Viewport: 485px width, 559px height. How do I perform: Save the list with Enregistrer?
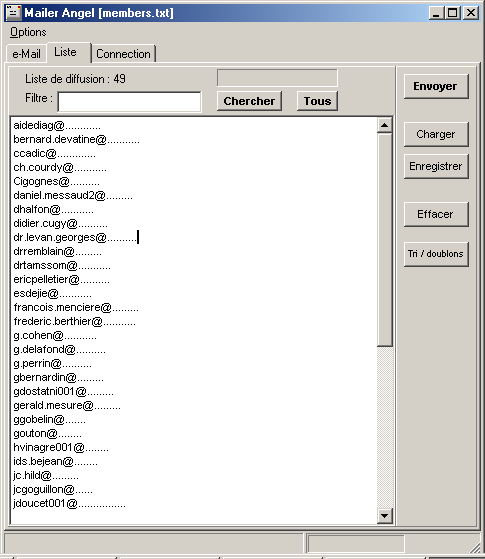(436, 166)
